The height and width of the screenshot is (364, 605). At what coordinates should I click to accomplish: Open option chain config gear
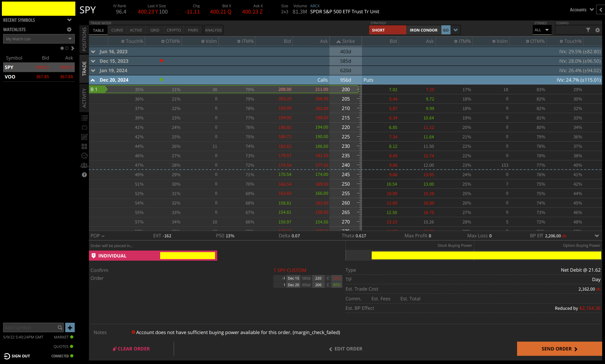[x=597, y=30]
